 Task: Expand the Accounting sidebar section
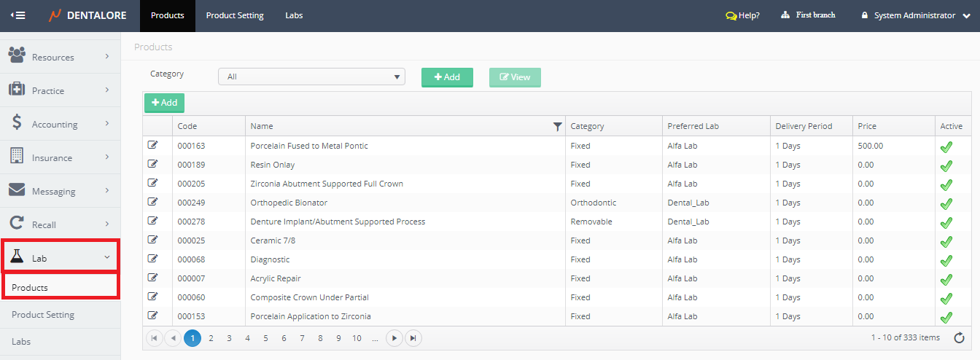click(58, 124)
